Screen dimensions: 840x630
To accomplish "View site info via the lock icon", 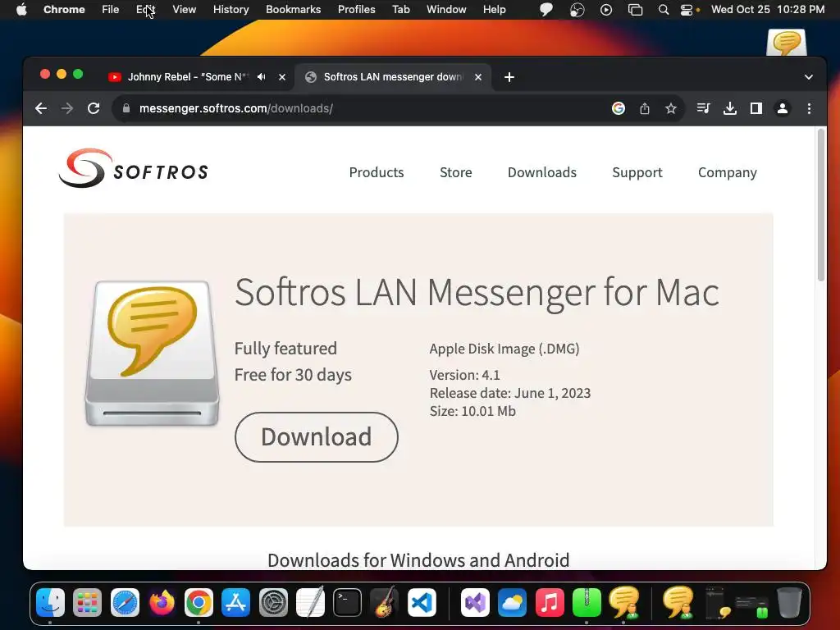I will [126, 108].
